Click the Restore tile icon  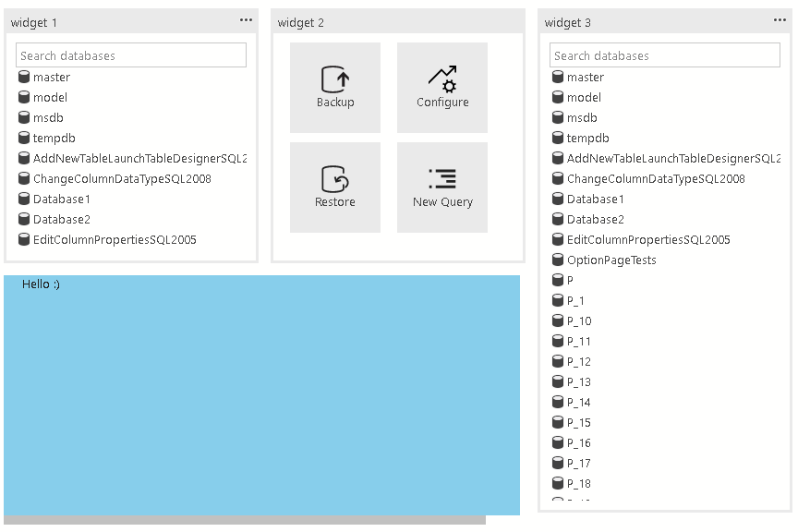[x=334, y=178]
